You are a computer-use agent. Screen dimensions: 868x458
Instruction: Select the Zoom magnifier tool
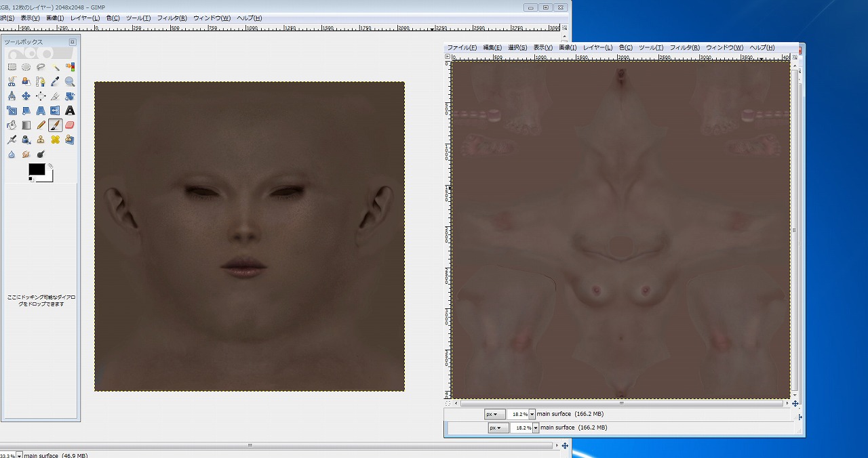pos(70,81)
